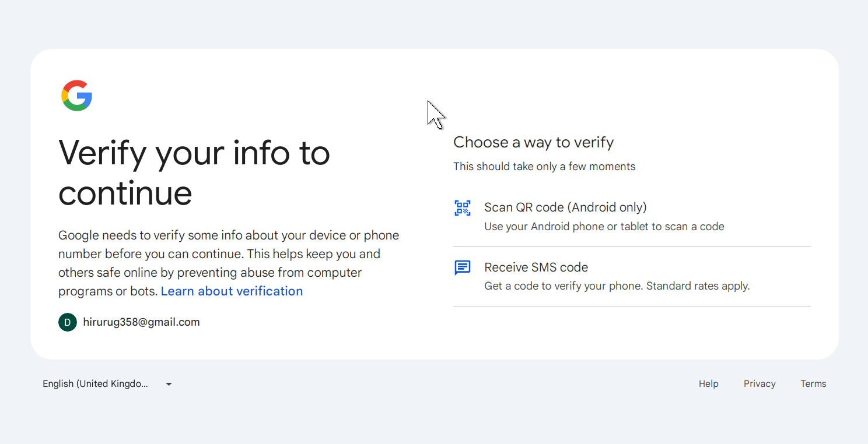Viewport: 868px width, 444px height.
Task: Click the 'Verify your info to continue' heading
Action: pyautogui.click(x=194, y=172)
